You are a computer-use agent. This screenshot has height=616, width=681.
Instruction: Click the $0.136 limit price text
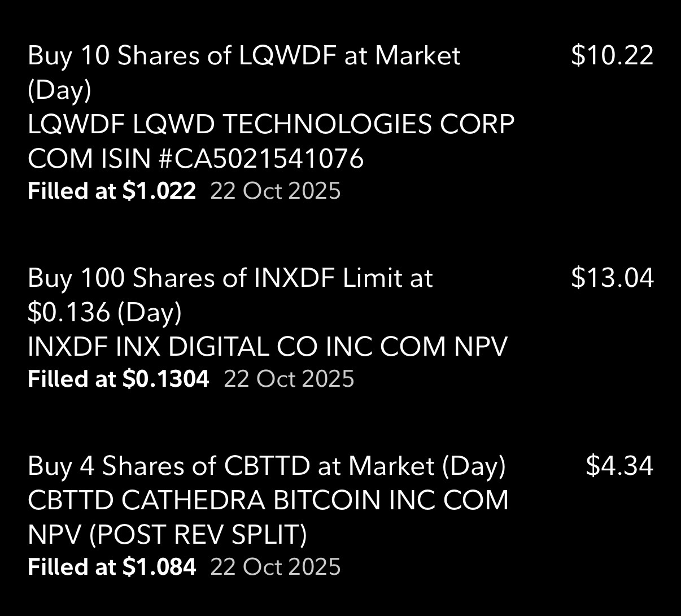click(68, 312)
